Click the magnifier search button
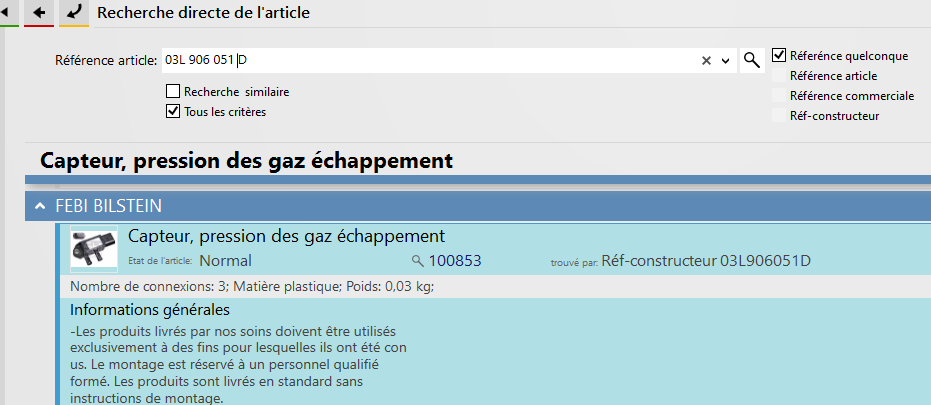The height and width of the screenshot is (405, 931). [752, 60]
